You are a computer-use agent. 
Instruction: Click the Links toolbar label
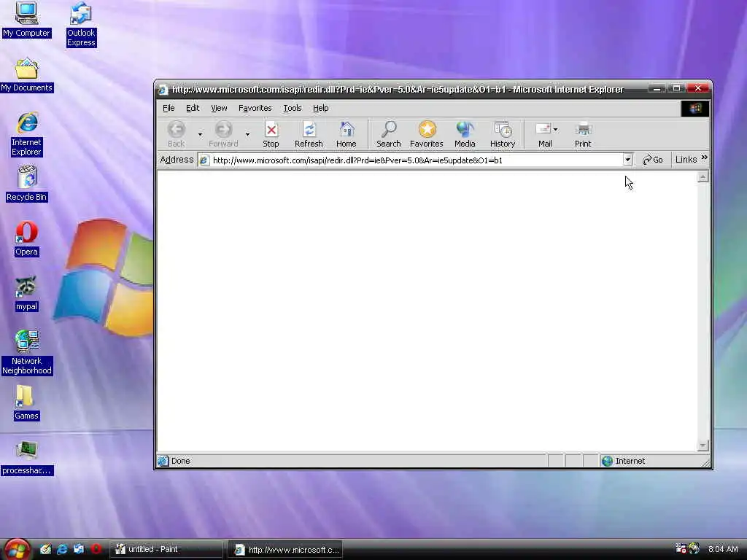pyautogui.click(x=686, y=160)
